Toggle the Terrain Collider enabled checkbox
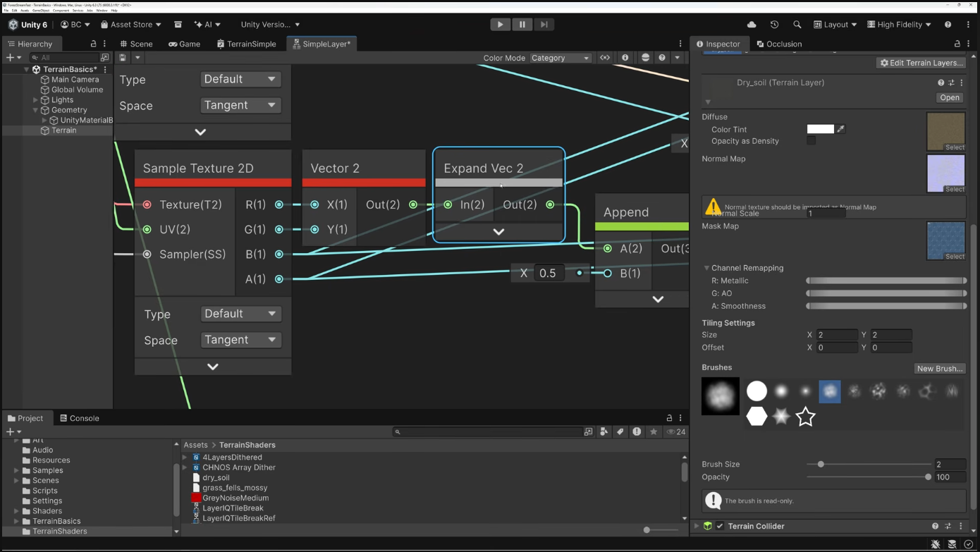The height and width of the screenshot is (552, 980). (x=720, y=526)
